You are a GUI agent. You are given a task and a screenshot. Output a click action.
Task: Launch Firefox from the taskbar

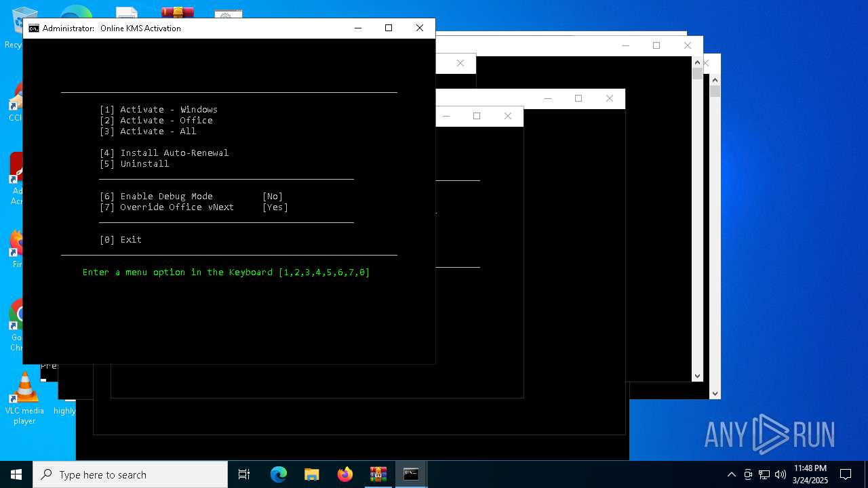(x=345, y=474)
